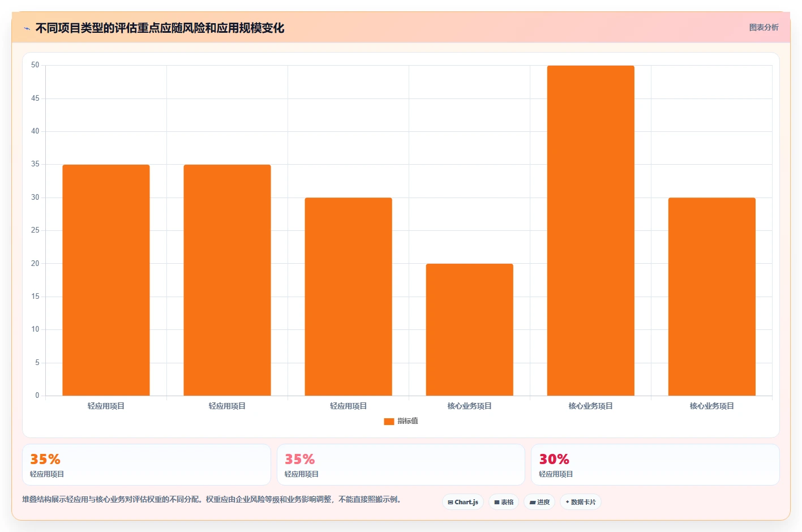Click the icon inside the Chart.js tag
Viewport: 802px width, 532px height.
click(x=451, y=502)
